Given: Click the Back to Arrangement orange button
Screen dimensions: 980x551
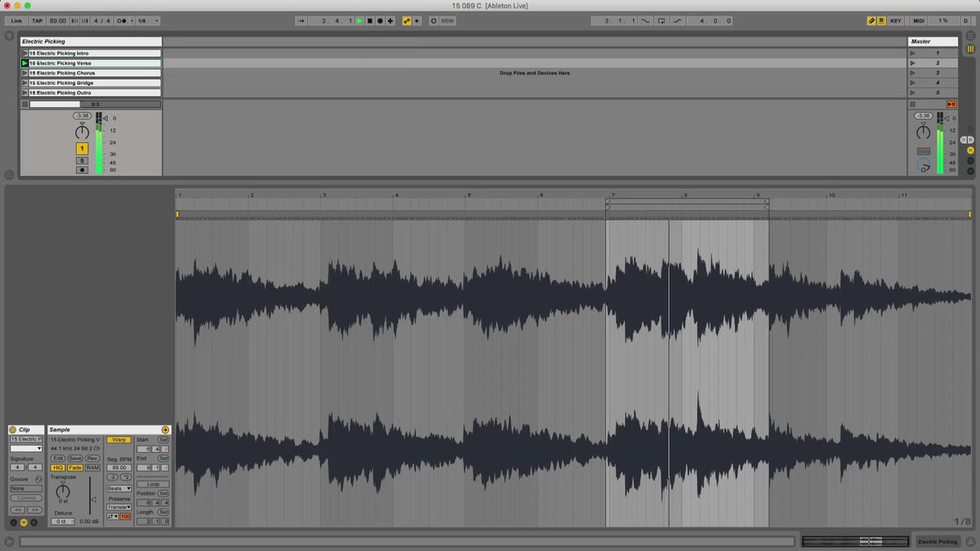Looking at the screenshot, I should point(951,104).
